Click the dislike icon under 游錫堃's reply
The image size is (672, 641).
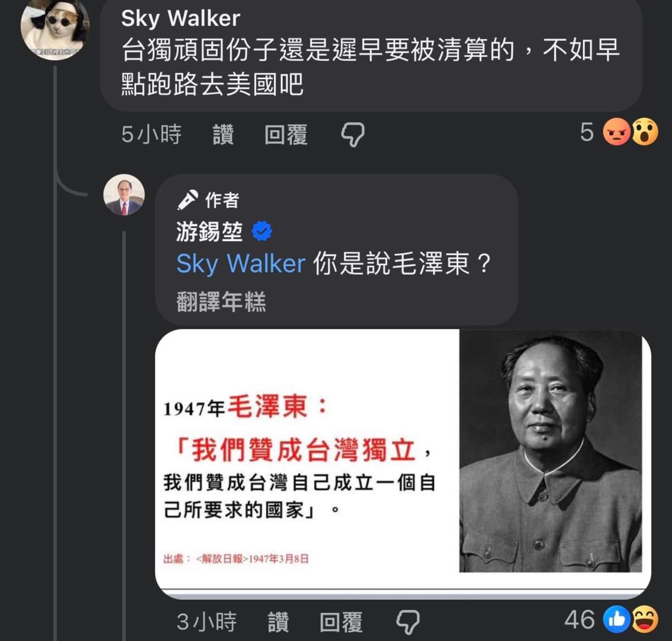tap(408, 622)
